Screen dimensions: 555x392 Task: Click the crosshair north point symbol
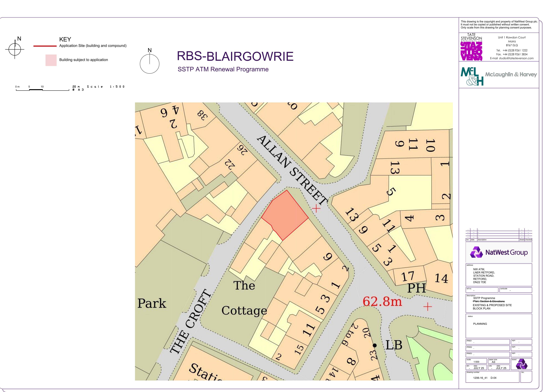(15, 49)
